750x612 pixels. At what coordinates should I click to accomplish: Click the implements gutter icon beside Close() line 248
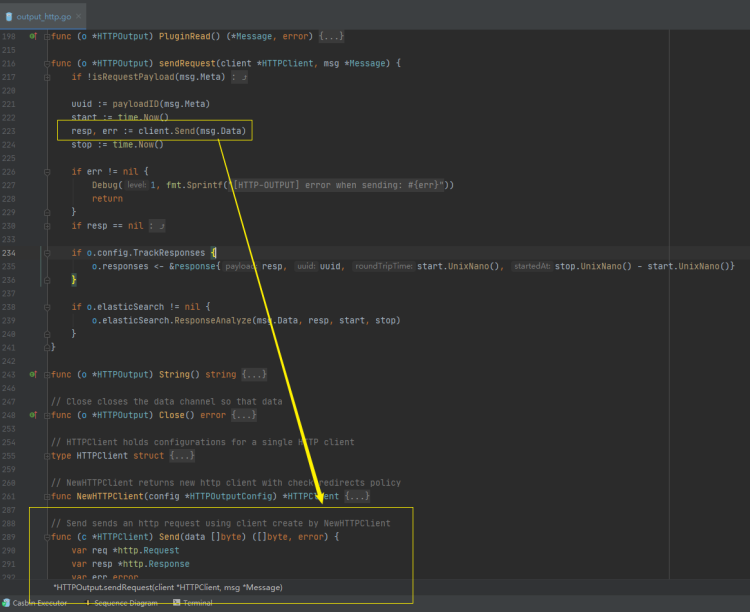[33, 415]
